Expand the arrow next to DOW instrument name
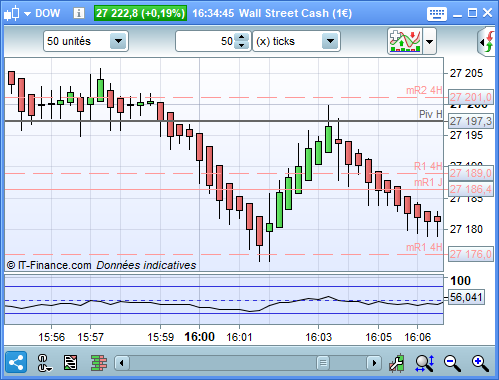 [27, 14]
